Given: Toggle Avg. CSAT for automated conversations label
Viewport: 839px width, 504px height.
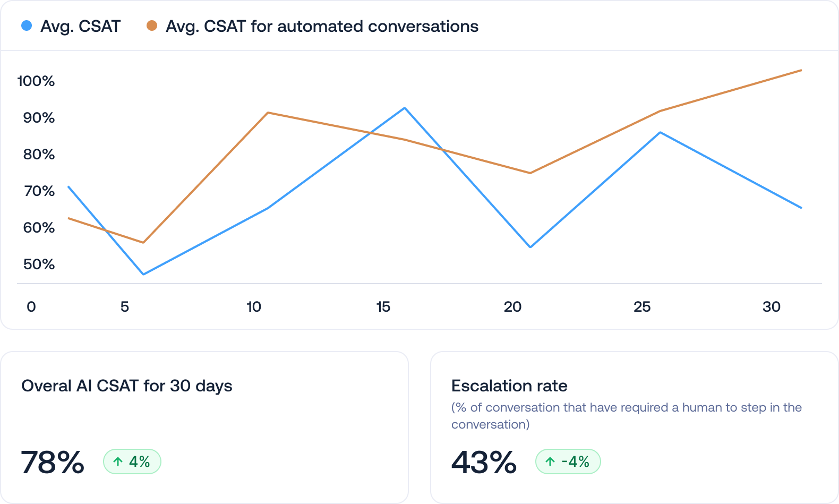Looking at the screenshot, I should pyautogui.click(x=322, y=27).
